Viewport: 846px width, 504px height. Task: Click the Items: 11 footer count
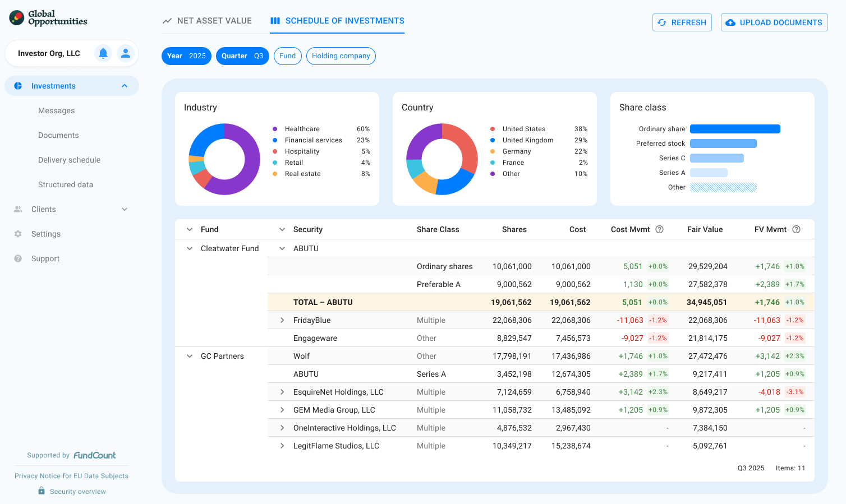790,468
